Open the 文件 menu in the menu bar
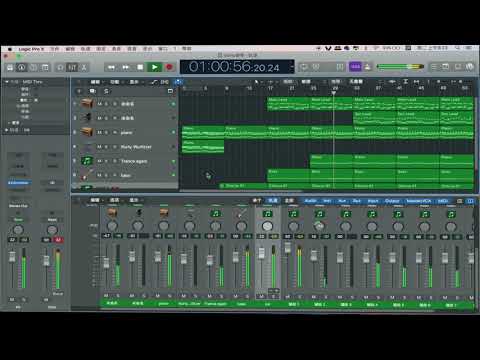This screenshot has width=480, height=360. click(55, 49)
